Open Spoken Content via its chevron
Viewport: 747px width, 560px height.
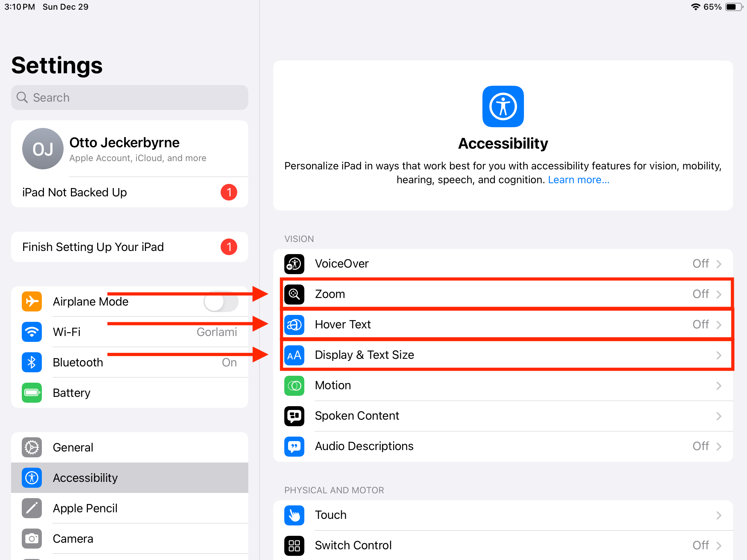[x=719, y=416]
